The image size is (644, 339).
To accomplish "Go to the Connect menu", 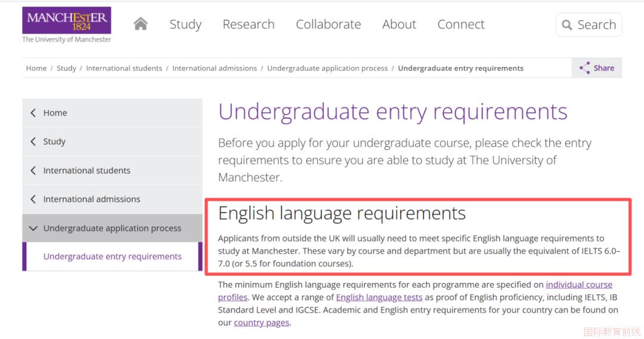I will point(460,24).
